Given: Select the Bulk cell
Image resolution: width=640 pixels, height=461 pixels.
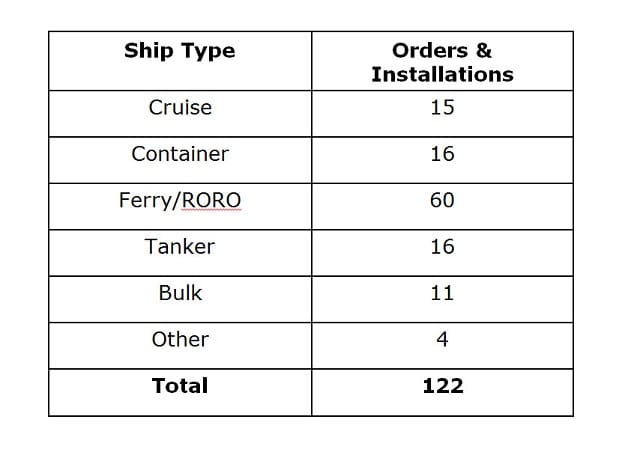Looking at the screenshot, I should pyautogui.click(x=180, y=299).
